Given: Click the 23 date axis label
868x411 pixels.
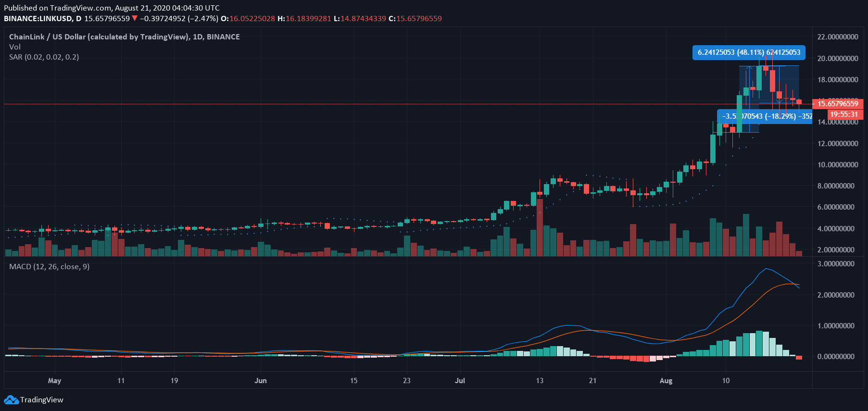Looking at the screenshot, I should (406, 381).
